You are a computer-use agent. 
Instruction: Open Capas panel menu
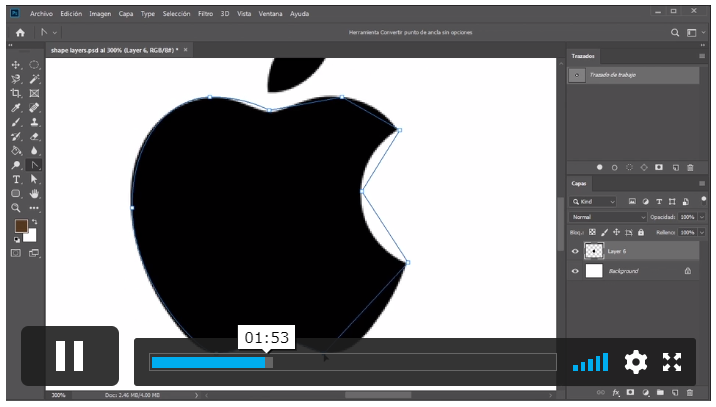pyautogui.click(x=702, y=184)
